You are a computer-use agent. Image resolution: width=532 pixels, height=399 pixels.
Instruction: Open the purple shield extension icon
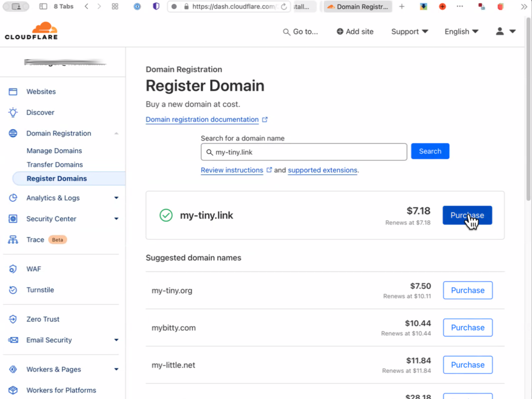156,6
